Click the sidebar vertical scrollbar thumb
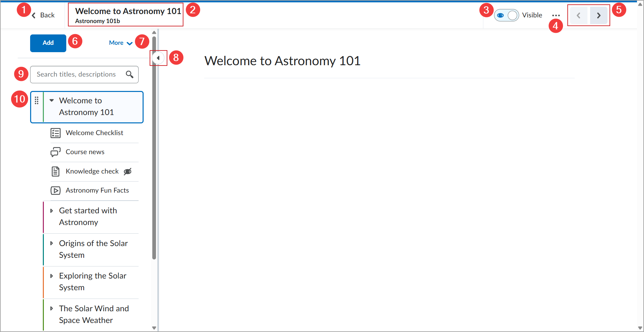Viewport: 644px width, 332px height. pos(154,148)
